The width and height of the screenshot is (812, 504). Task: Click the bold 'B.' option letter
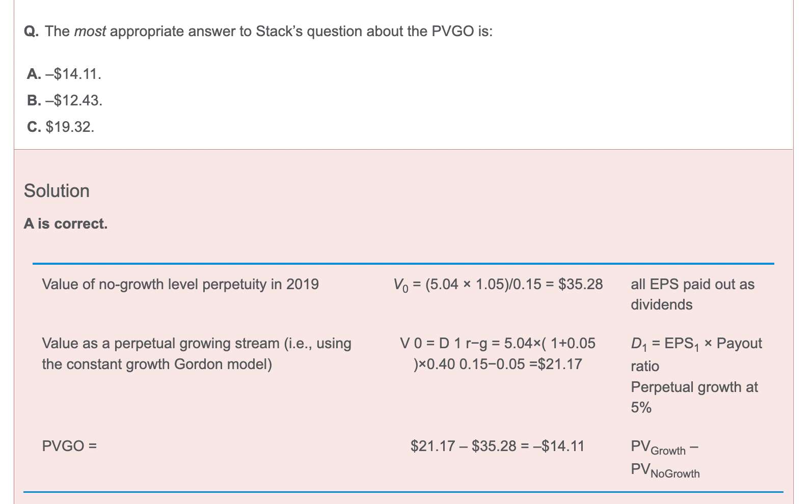pos(34,100)
